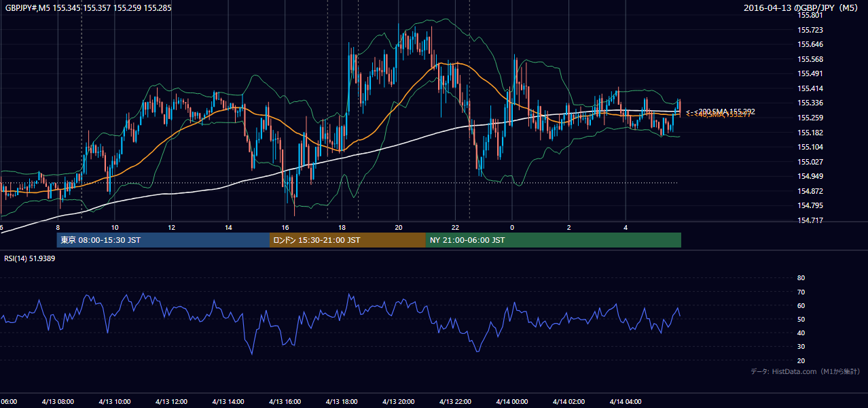
Task: Click RSI scale value 40
Action: pos(801,333)
